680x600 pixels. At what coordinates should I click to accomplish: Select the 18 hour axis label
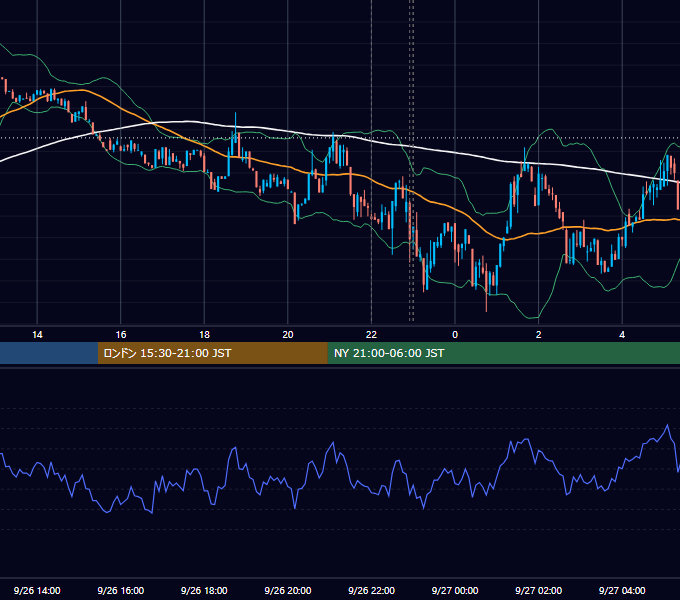[204, 335]
